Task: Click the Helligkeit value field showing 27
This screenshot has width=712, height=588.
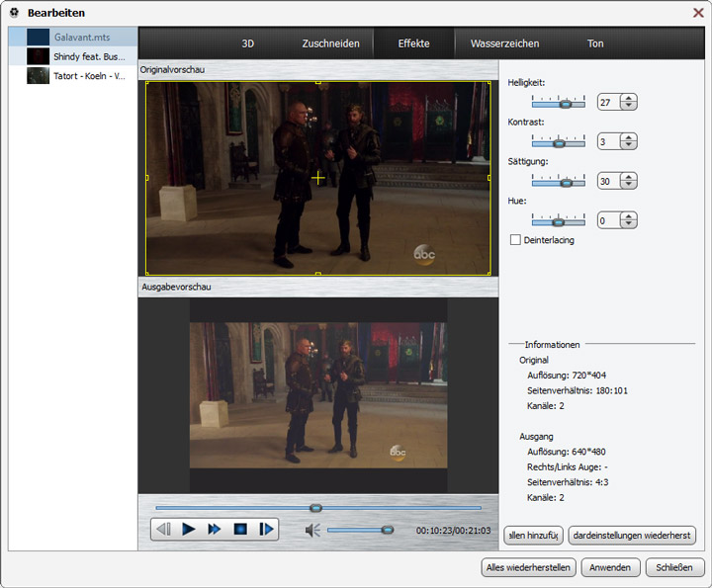Action: [x=609, y=102]
